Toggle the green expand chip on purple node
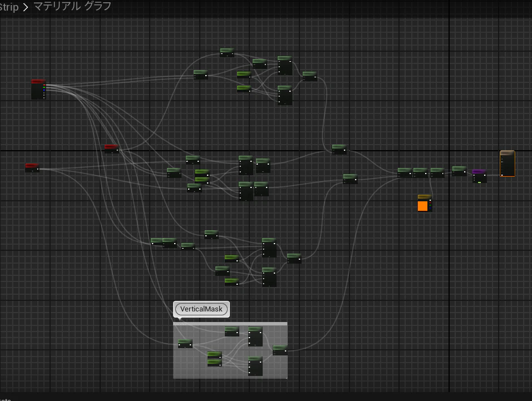The height and width of the screenshot is (401, 532). point(479,182)
